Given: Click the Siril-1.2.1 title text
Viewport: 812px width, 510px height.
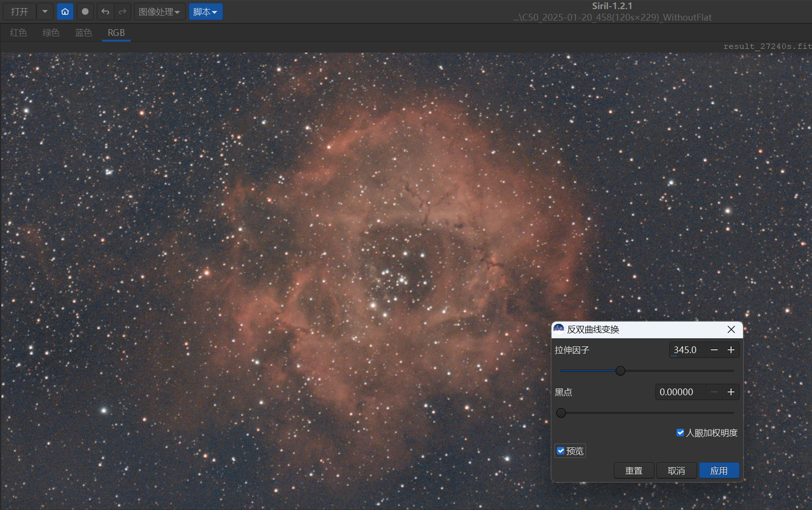Looking at the screenshot, I should [612, 6].
